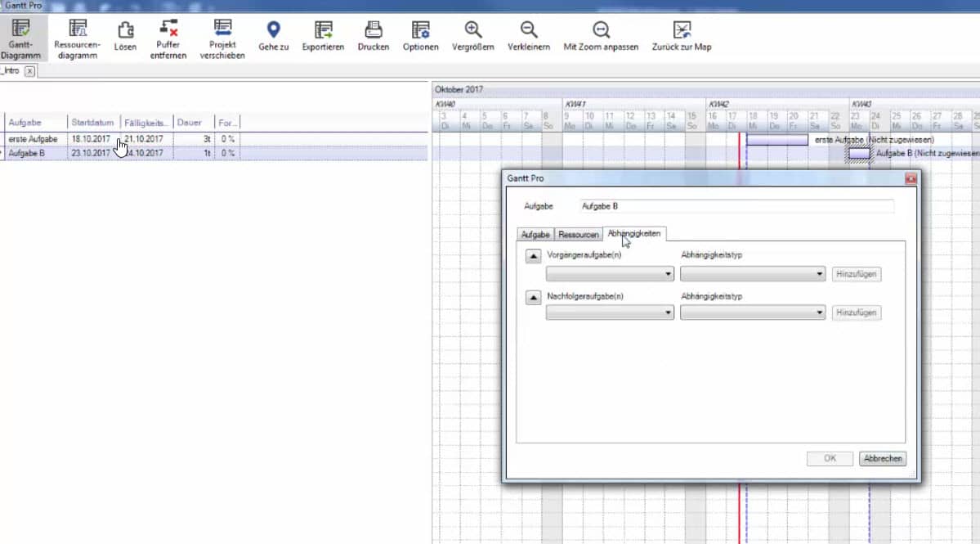
Task: Collapse the Vorgängeraufgabe(n) section arrow
Action: 533,256
